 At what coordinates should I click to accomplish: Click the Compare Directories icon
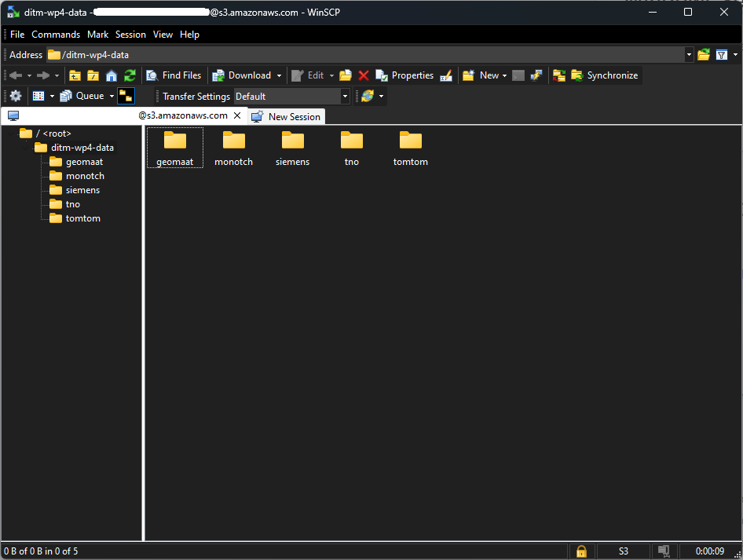[x=559, y=75]
